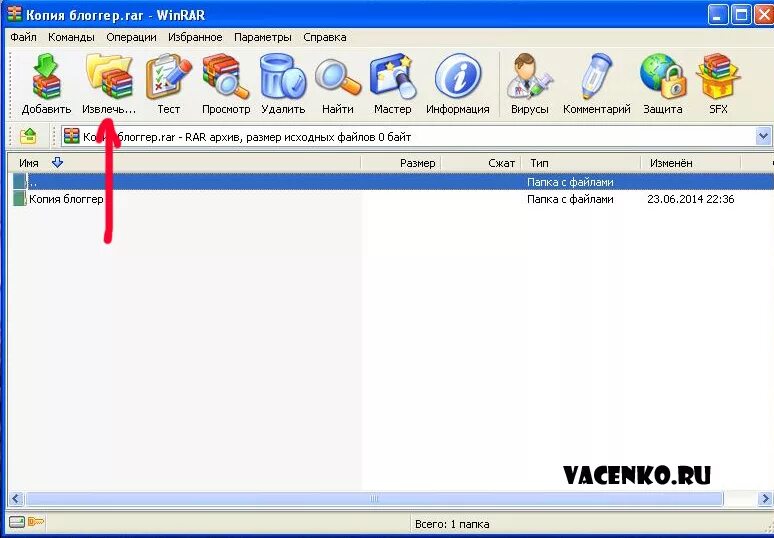Open the Избранное menu
The height and width of the screenshot is (538, 774).
(x=195, y=37)
